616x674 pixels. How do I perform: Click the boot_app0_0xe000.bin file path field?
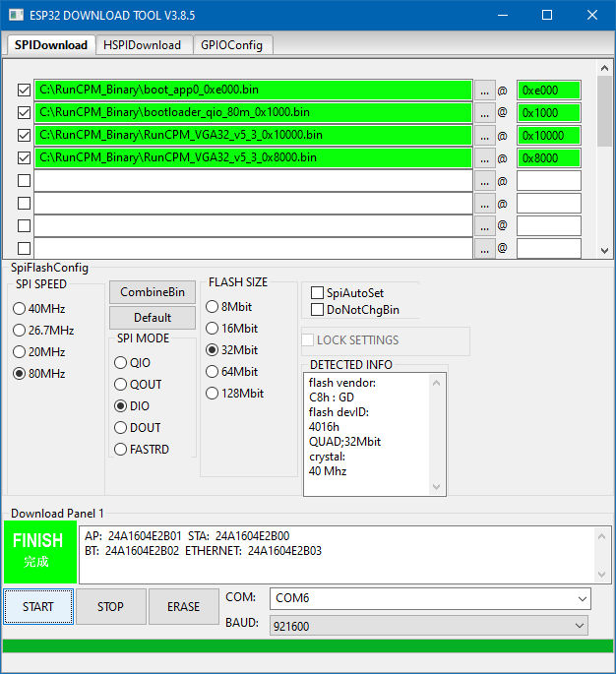pos(253,90)
